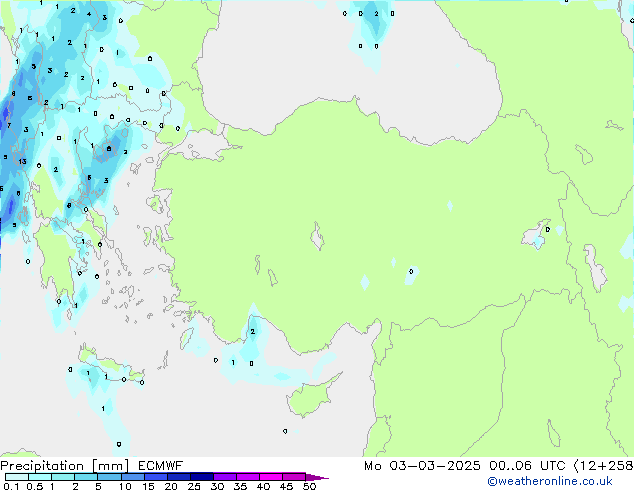Select the 40–45 mm magenta legend box

[x=271, y=477]
